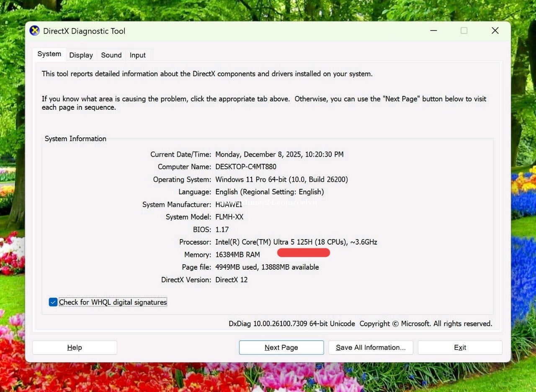Click the Next Page button
Viewport: 536px width, 392px height.
281,347
